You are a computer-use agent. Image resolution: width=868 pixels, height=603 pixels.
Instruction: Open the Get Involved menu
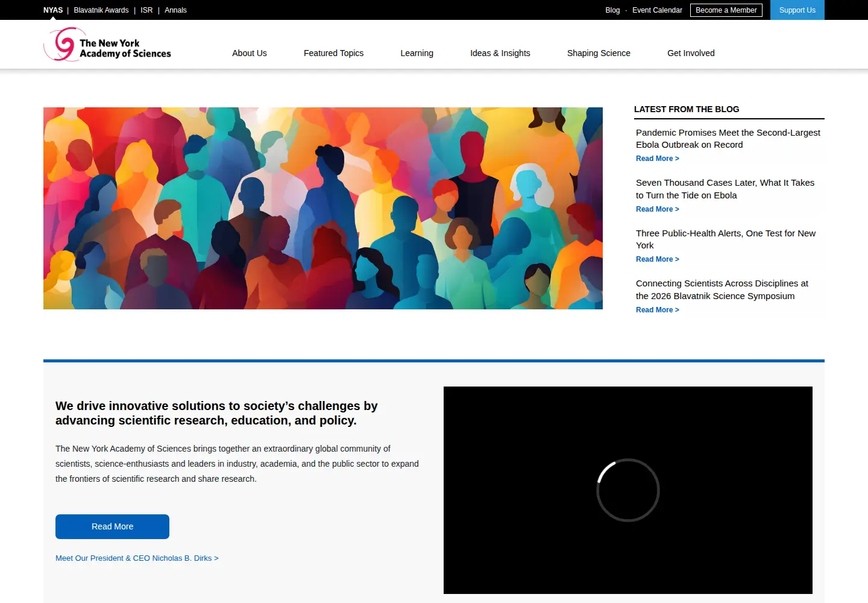click(691, 53)
